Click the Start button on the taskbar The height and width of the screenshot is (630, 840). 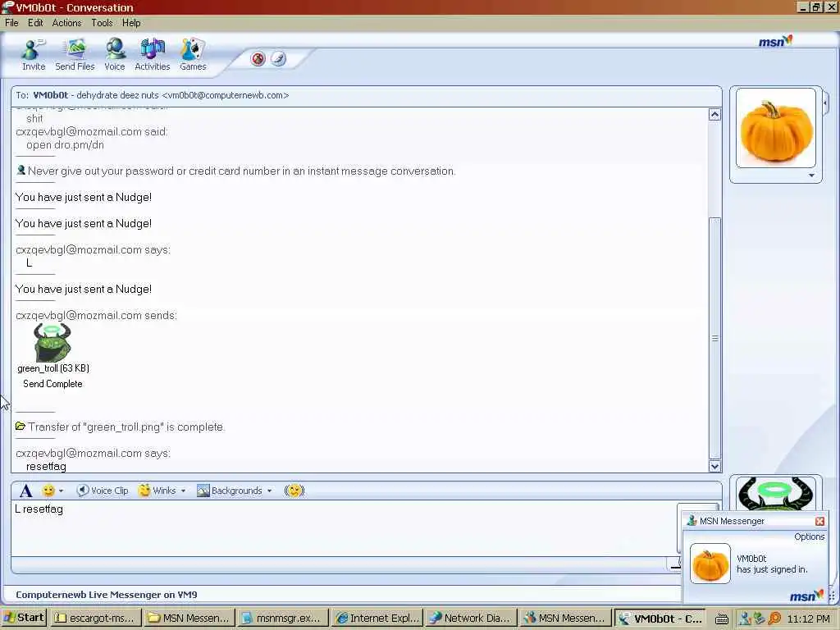point(24,618)
